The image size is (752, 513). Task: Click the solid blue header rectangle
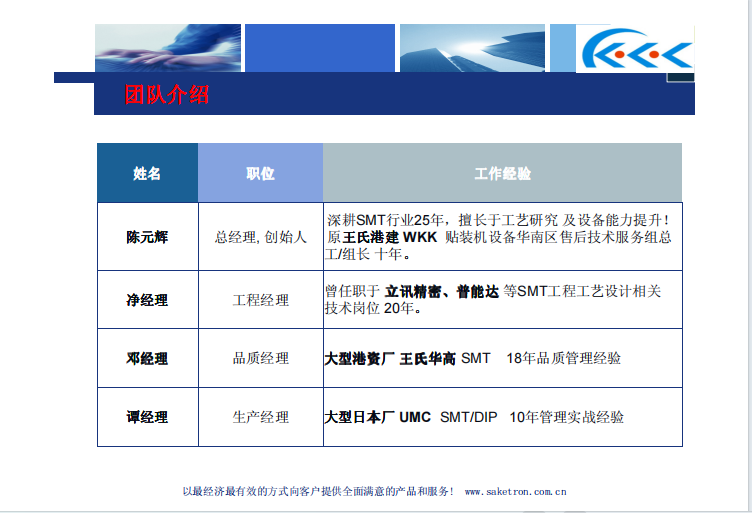318,48
